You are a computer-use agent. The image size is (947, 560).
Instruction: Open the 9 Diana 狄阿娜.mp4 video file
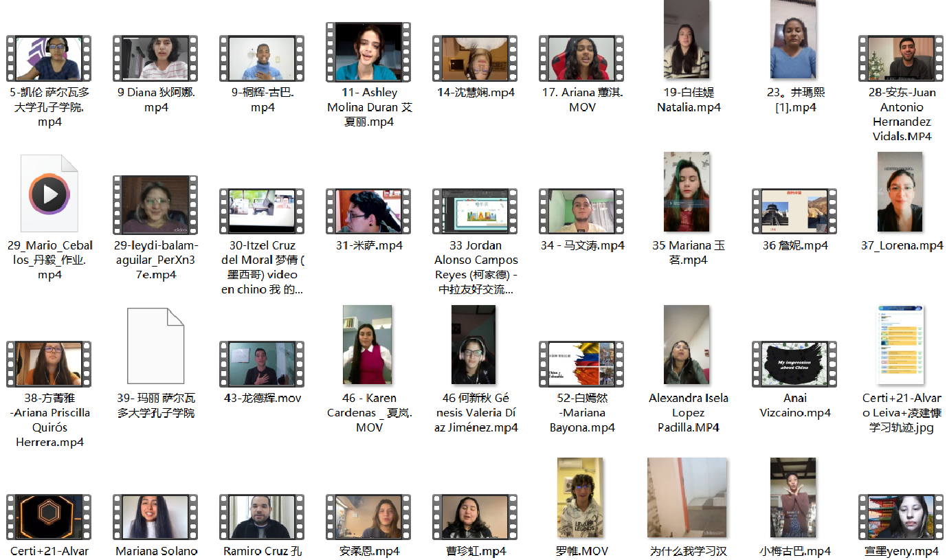155,59
